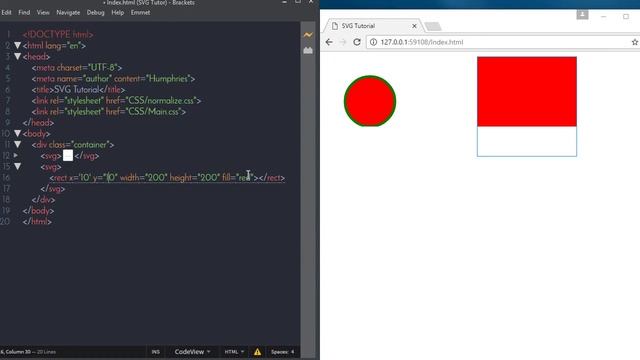This screenshot has width=640, height=360.
Task: Collapse the div container fold triangle
Action: 18,144
